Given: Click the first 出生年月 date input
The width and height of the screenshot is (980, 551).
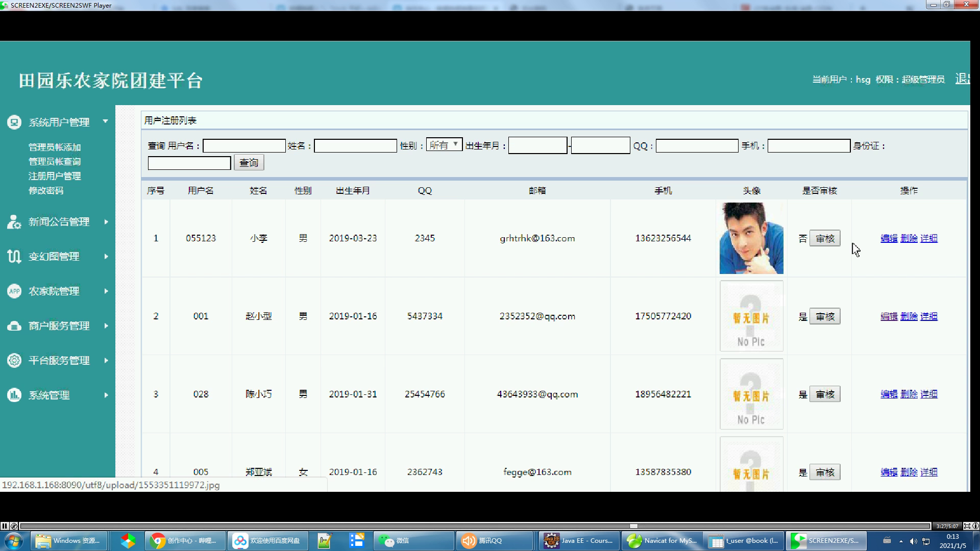Looking at the screenshot, I should [537, 145].
